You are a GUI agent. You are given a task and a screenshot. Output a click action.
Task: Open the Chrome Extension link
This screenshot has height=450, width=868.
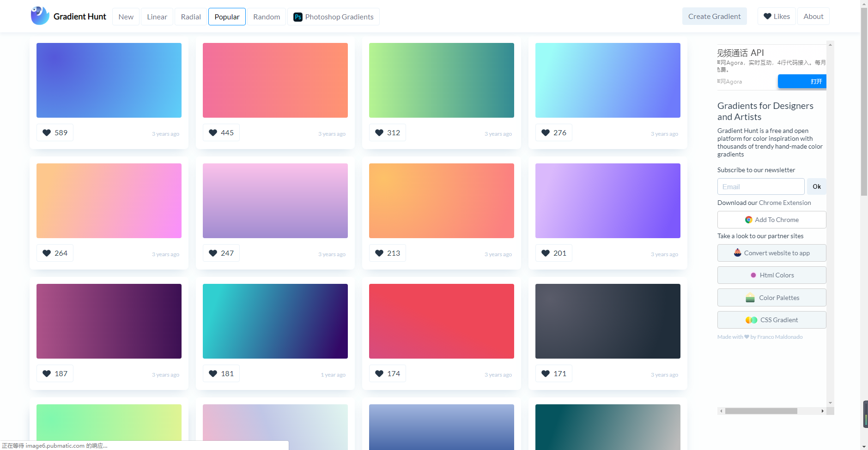click(x=785, y=203)
